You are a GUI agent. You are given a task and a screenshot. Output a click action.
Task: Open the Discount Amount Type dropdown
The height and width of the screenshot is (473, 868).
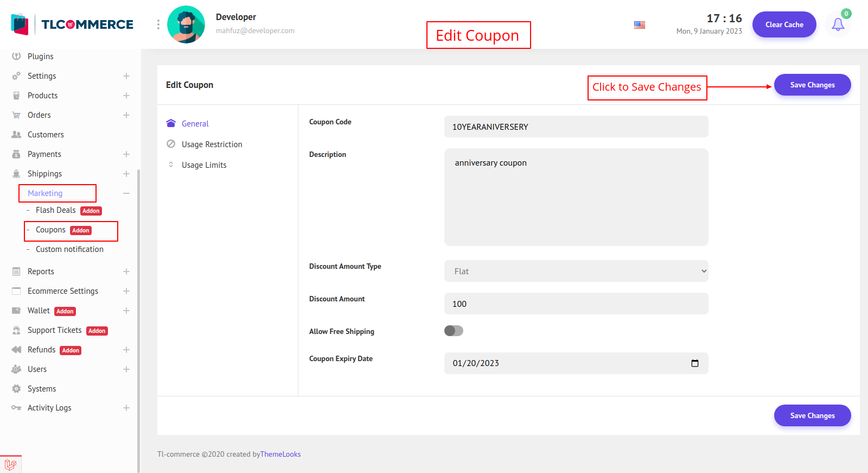[576, 271]
